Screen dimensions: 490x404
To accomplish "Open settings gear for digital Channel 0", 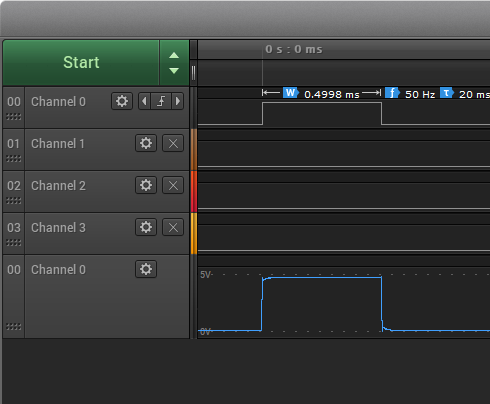I will coord(122,101).
